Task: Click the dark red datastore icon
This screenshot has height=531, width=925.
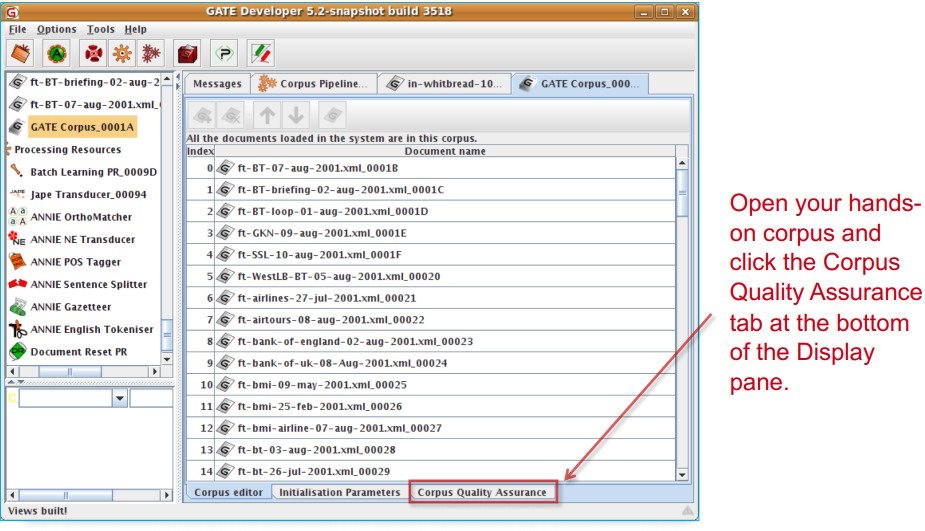Action: pyautogui.click(x=187, y=53)
